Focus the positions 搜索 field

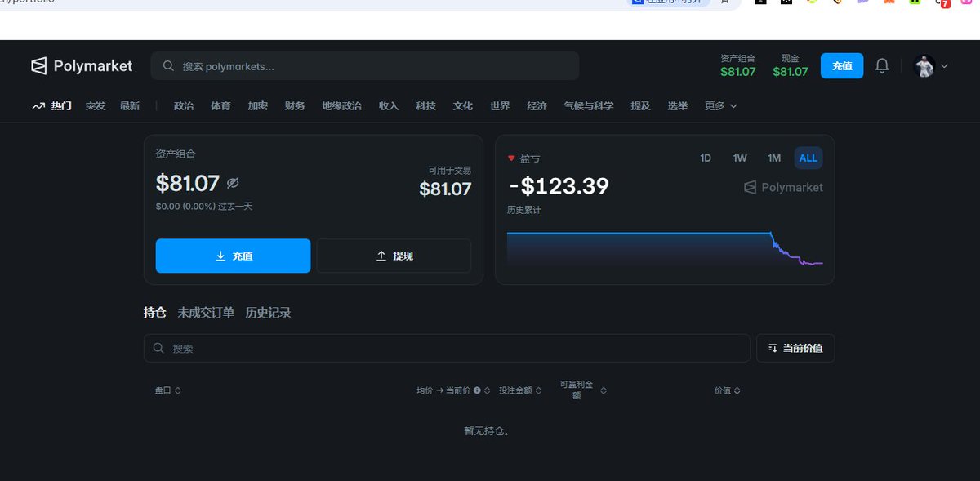point(447,348)
